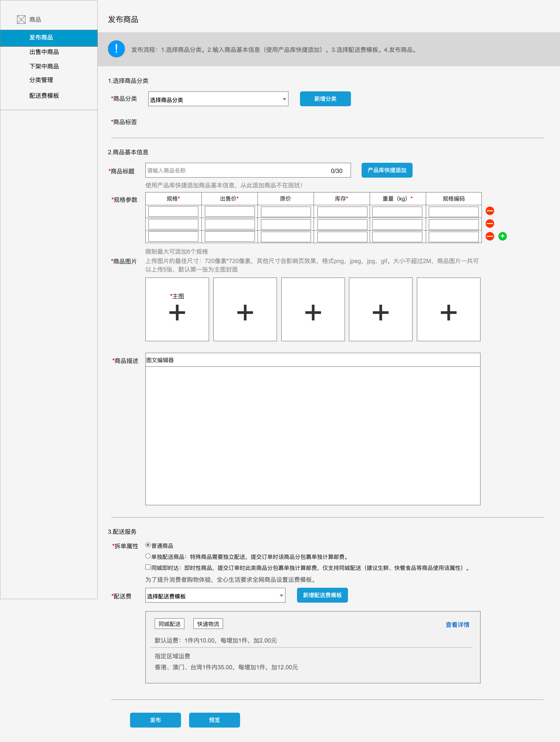This screenshot has width=560, height=742.
Task: Open 出售中商品 in the sidebar
Action: (x=44, y=52)
